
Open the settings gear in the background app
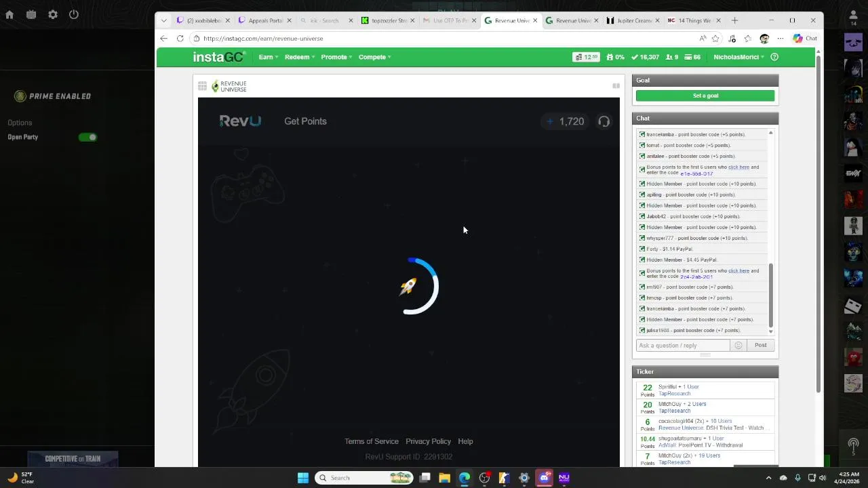pos(53,14)
